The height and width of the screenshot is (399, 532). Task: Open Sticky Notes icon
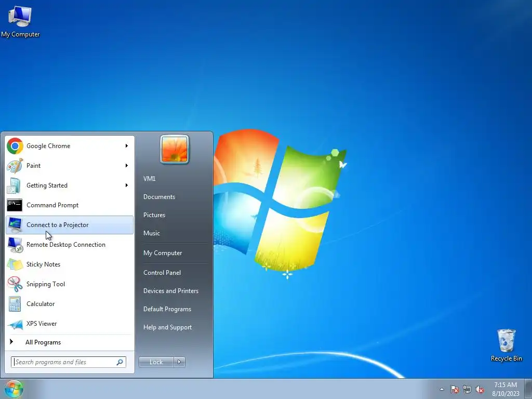click(15, 264)
